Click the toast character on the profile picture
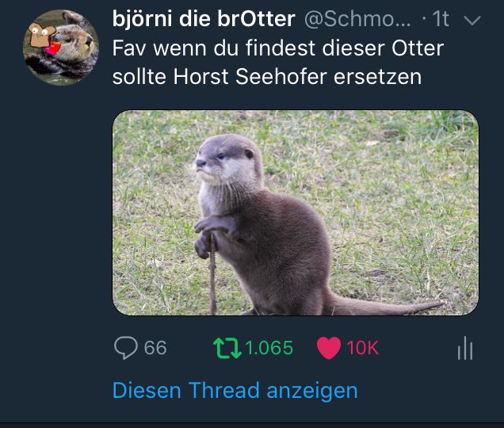 [x=41, y=34]
